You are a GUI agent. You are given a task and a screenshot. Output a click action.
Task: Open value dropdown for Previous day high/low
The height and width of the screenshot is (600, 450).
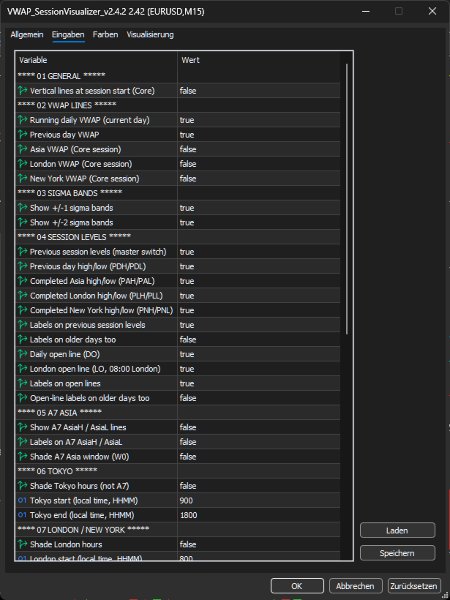coord(259,266)
